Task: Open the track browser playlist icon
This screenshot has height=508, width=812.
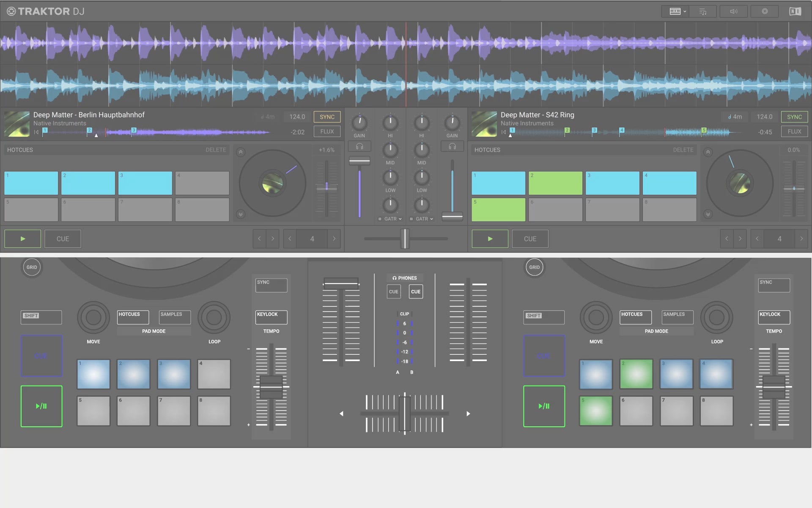Action: tap(703, 11)
